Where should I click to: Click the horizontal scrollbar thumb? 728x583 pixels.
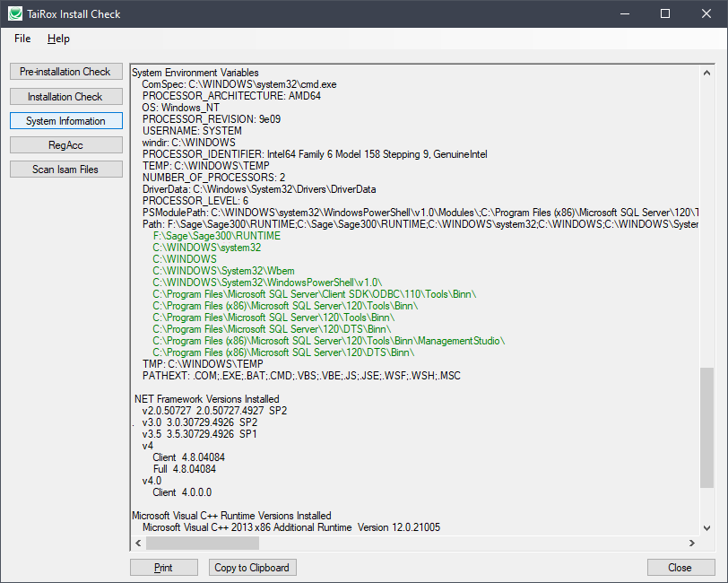pyautogui.click(x=203, y=543)
